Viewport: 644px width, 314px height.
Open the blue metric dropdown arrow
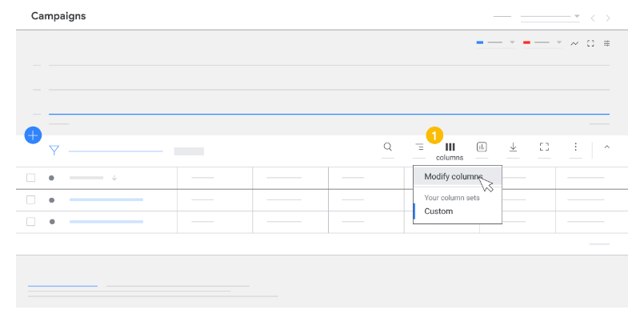coord(512,42)
